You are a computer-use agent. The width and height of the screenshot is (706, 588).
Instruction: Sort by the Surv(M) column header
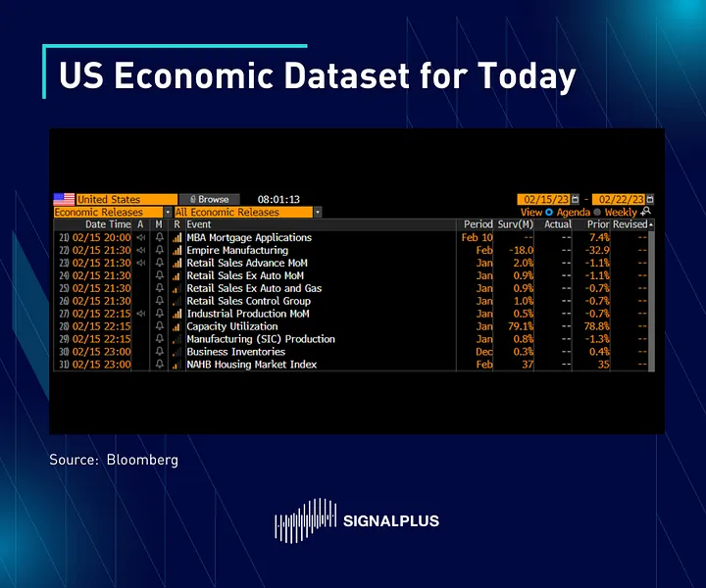coord(515,224)
